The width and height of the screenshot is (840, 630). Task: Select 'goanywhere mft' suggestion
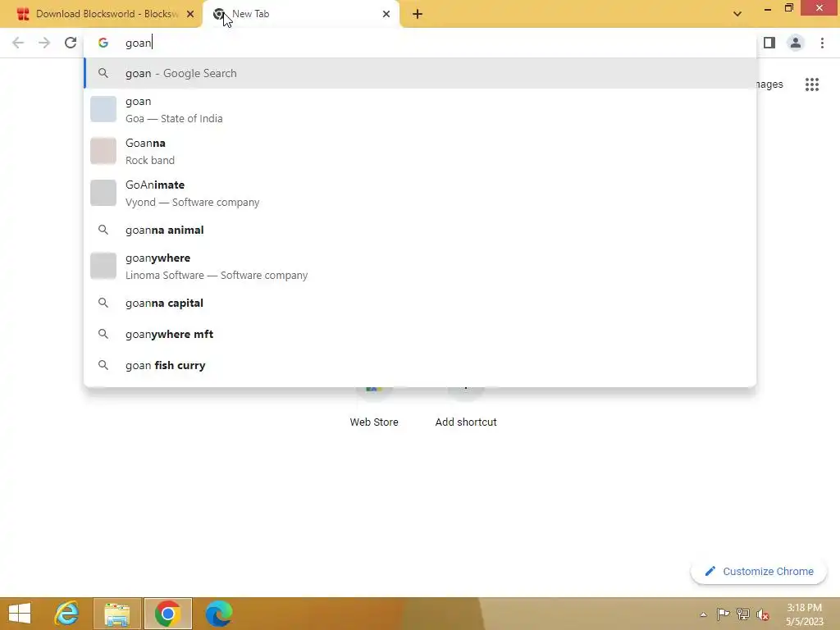[420, 334]
